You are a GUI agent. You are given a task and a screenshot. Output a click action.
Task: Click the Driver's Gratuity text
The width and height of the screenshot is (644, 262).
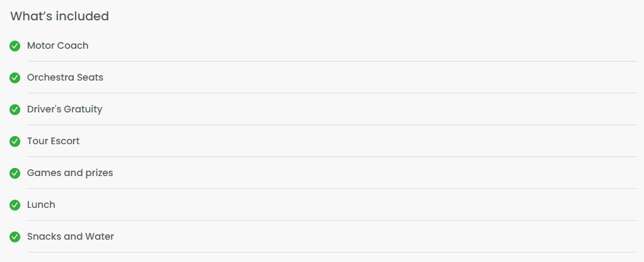64,110
